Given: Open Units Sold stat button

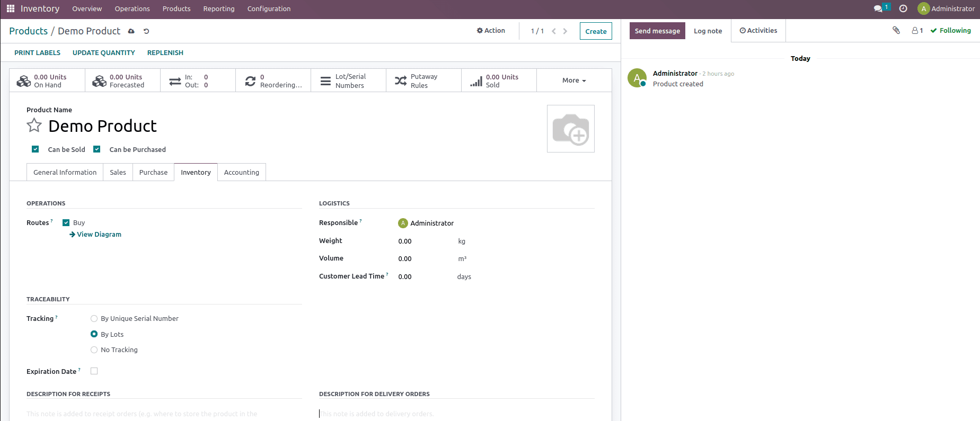Looking at the screenshot, I should pyautogui.click(x=499, y=80).
